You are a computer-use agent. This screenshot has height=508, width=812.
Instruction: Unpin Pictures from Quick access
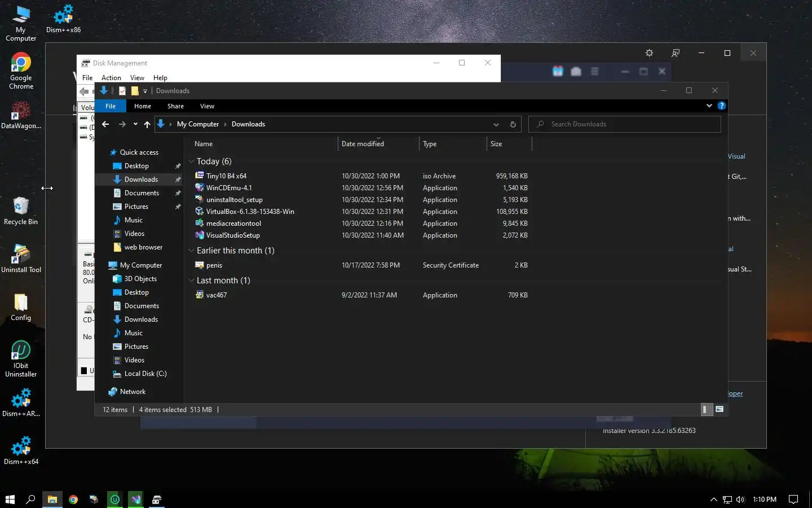coord(178,207)
